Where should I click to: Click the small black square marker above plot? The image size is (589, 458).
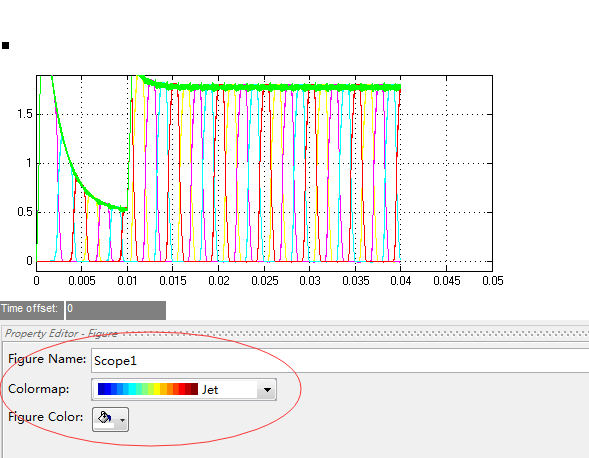tap(5, 46)
